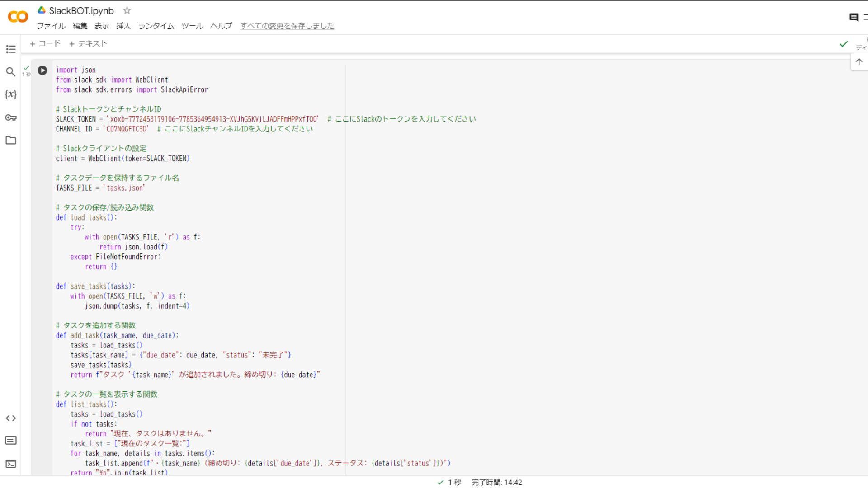
Task: Run the code cell play button
Action: tap(42, 70)
